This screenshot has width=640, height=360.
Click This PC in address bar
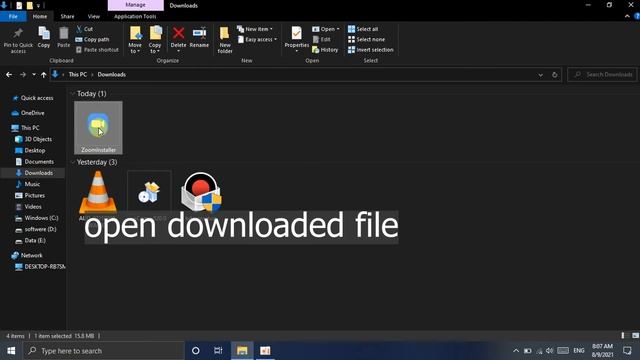pyautogui.click(x=78, y=75)
